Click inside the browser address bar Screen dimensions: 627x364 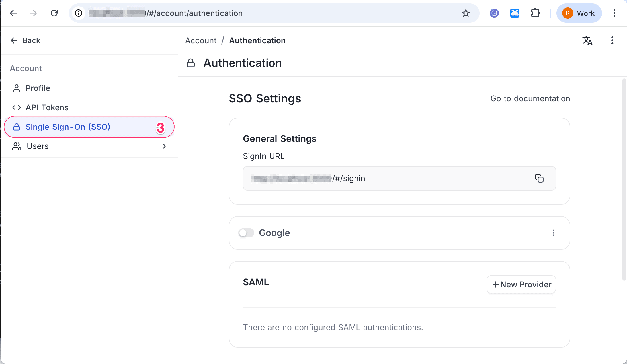pyautogui.click(x=256, y=13)
